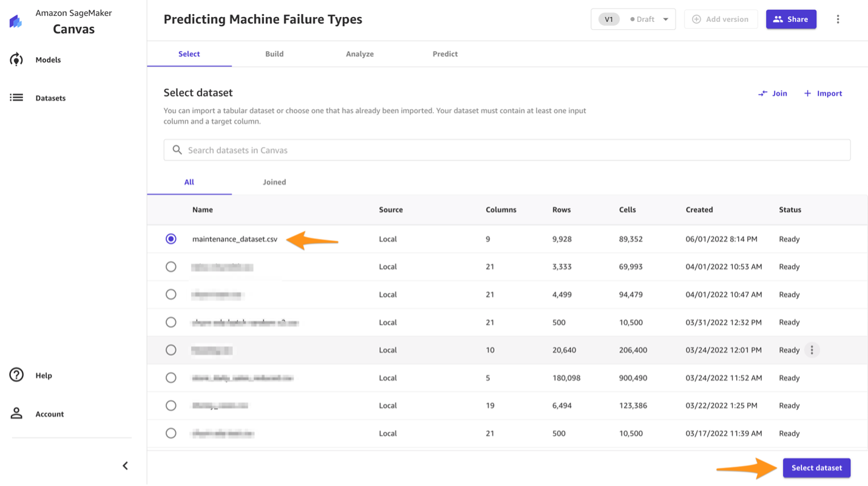Click the Help question mark icon
This screenshot has width=868, height=486.
(x=16, y=375)
